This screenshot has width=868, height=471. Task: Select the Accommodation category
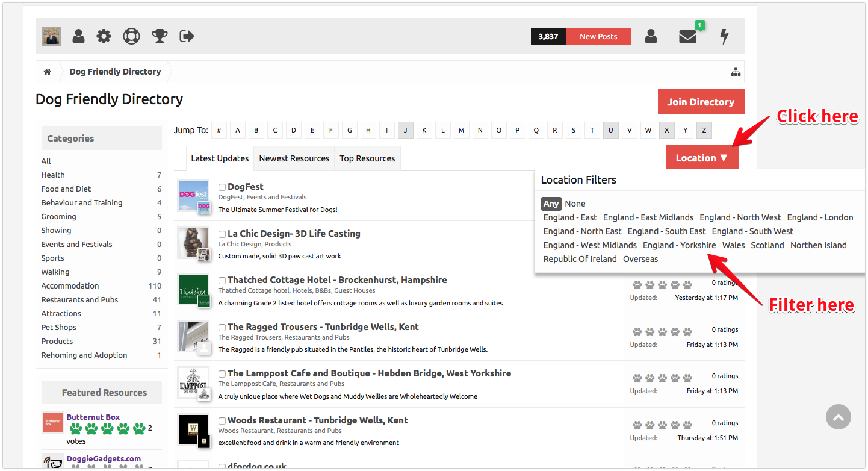(x=70, y=285)
